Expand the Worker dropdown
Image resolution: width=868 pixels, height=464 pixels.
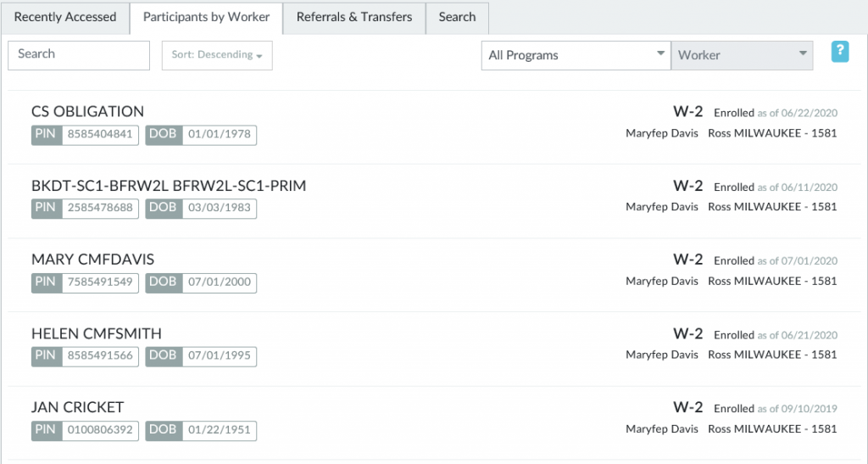[x=742, y=55]
